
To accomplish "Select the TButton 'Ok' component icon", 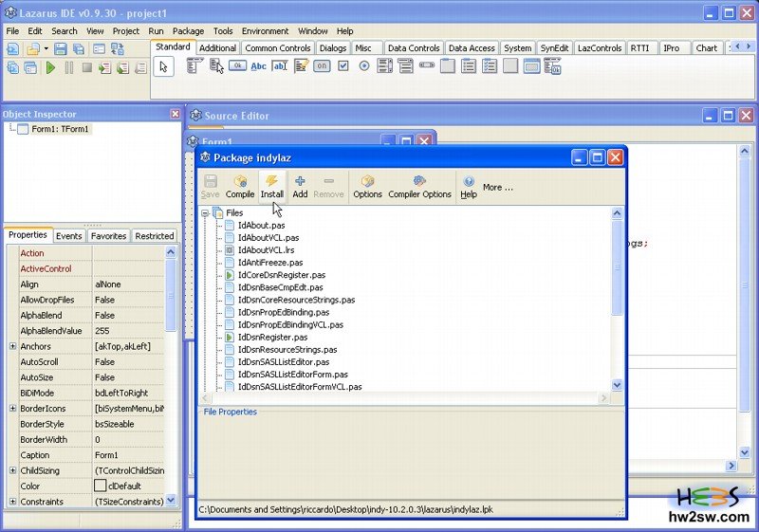I will (238, 65).
